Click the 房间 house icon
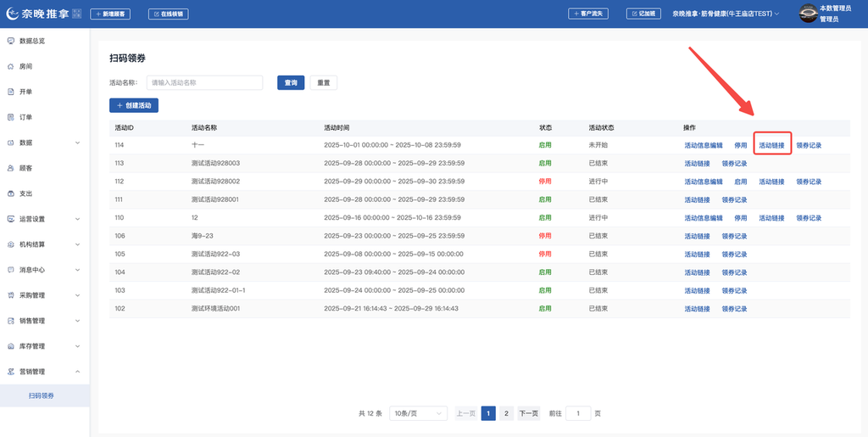 (10, 66)
